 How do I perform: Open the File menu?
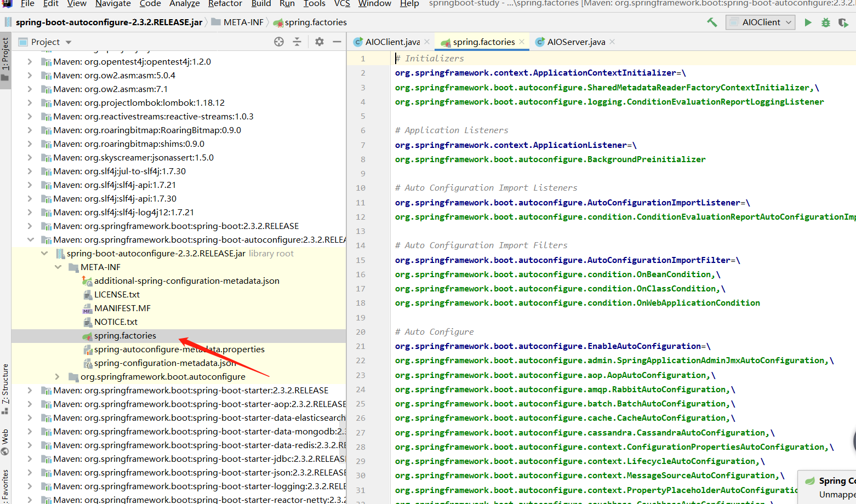point(27,3)
